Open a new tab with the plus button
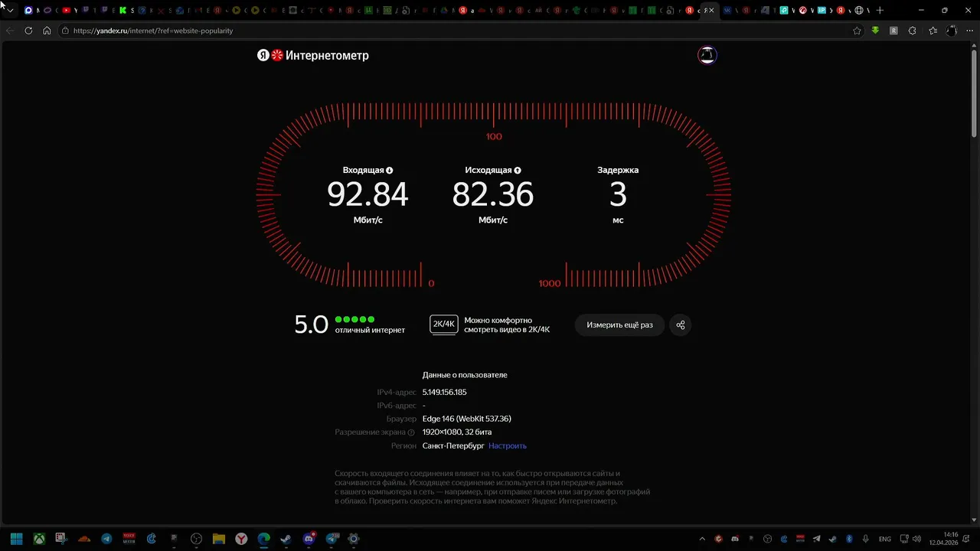 [880, 10]
